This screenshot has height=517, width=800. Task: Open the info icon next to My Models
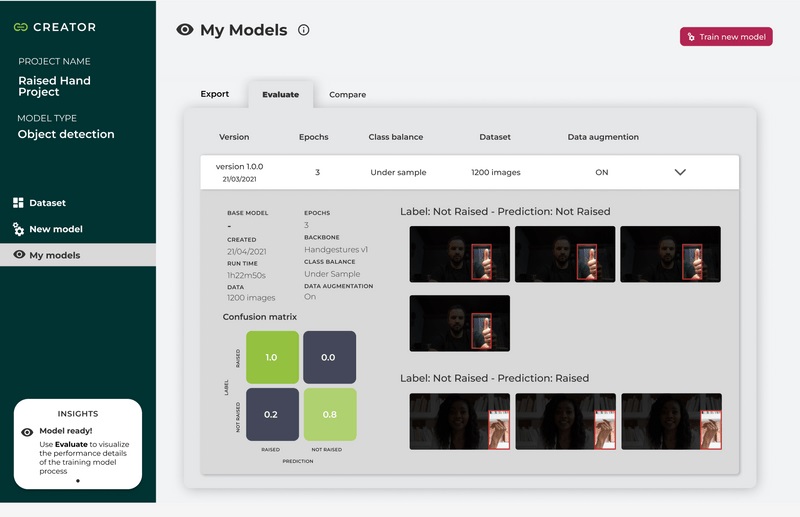pos(304,30)
